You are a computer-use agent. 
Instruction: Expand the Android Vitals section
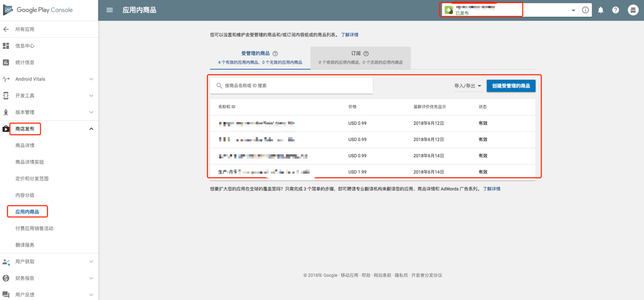pyautogui.click(x=91, y=79)
